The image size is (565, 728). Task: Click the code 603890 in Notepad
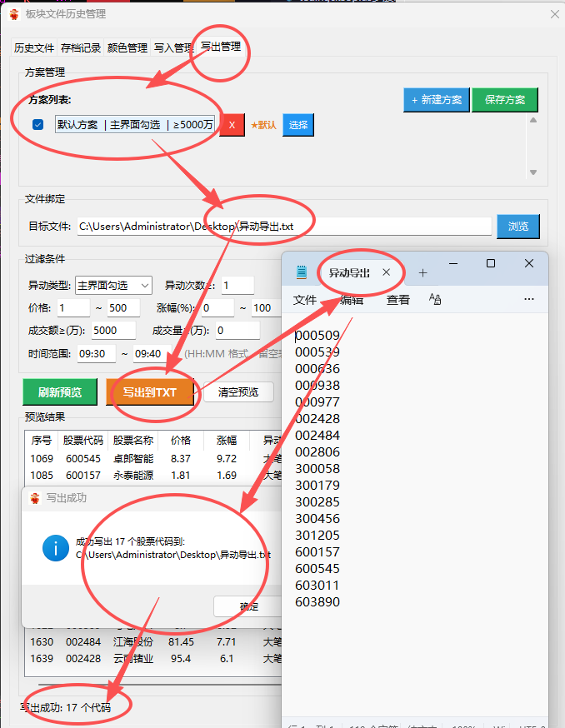tap(317, 602)
